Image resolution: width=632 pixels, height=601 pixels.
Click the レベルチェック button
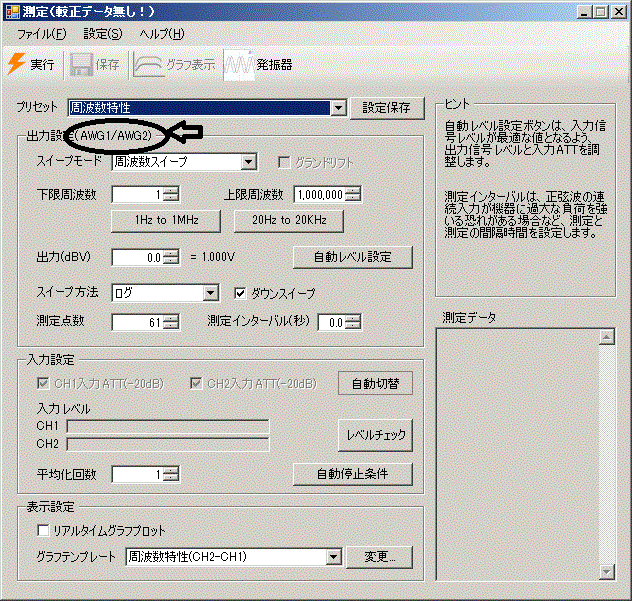click(x=375, y=435)
